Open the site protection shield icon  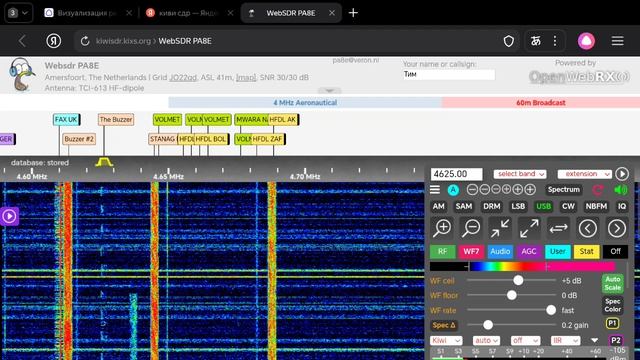pyautogui.click(x=509, y=41)
